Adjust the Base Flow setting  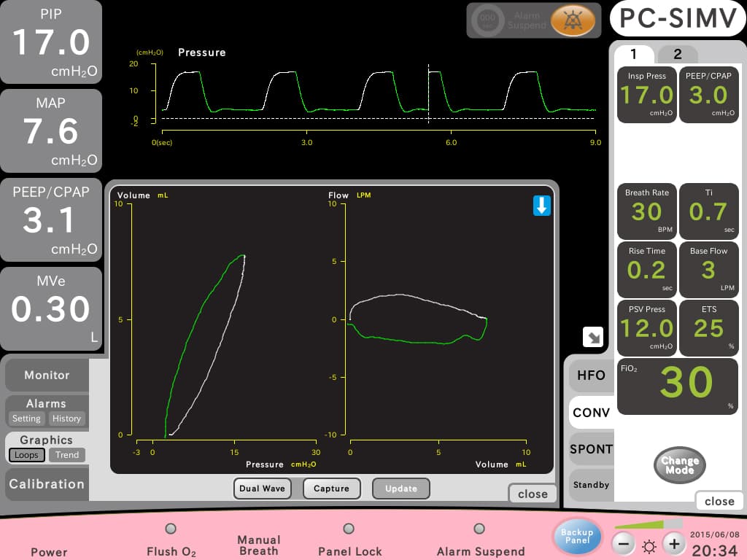pyautogui.click(x=709, y=270)
